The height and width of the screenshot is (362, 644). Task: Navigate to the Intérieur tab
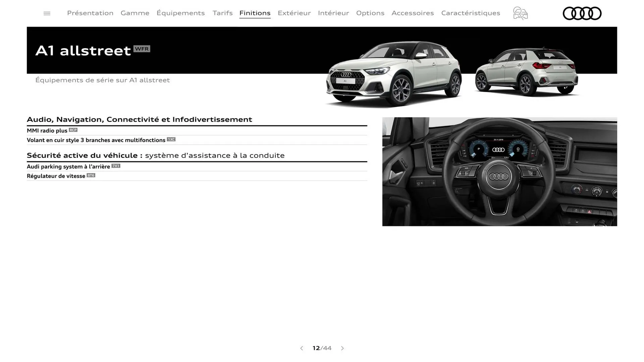pyautogui.click(x=333, y=13)
